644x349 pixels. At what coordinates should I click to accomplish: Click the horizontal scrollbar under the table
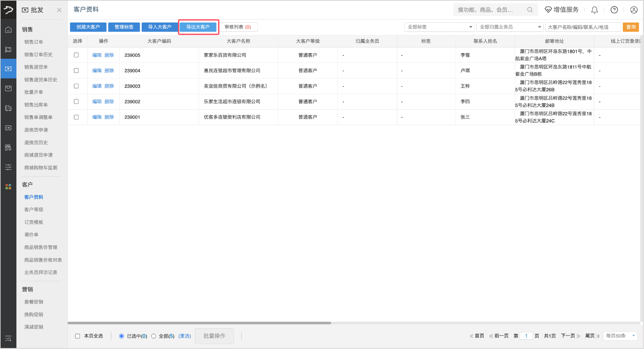click(x=199, y=323)
